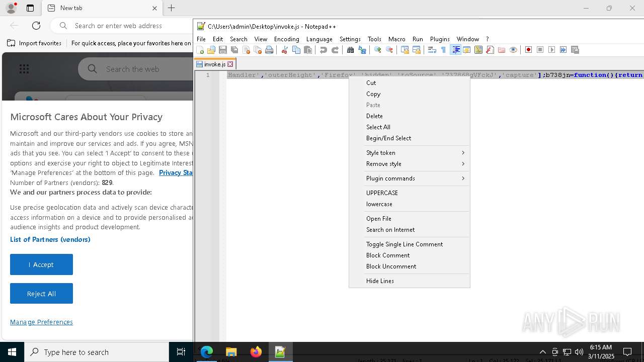The height and width of the screenshot is (362, 644).
Task: Click Run Macro Multiple Times icon
Action: 563,50
